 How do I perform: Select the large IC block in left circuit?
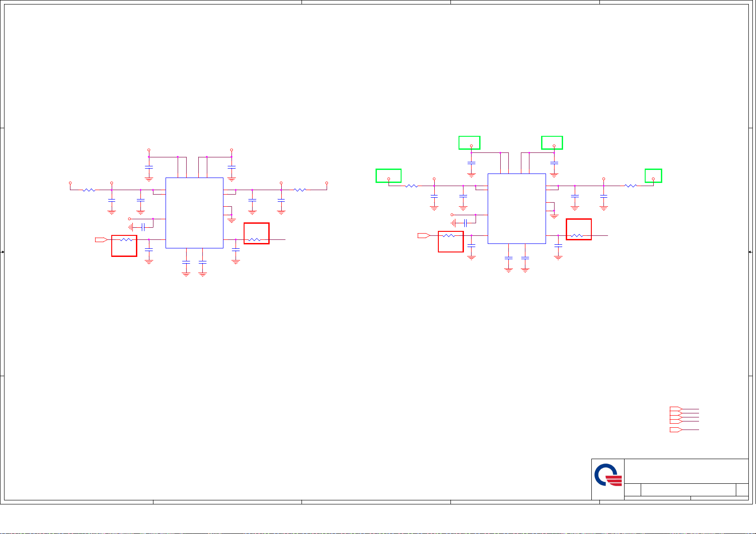(194, 213)
